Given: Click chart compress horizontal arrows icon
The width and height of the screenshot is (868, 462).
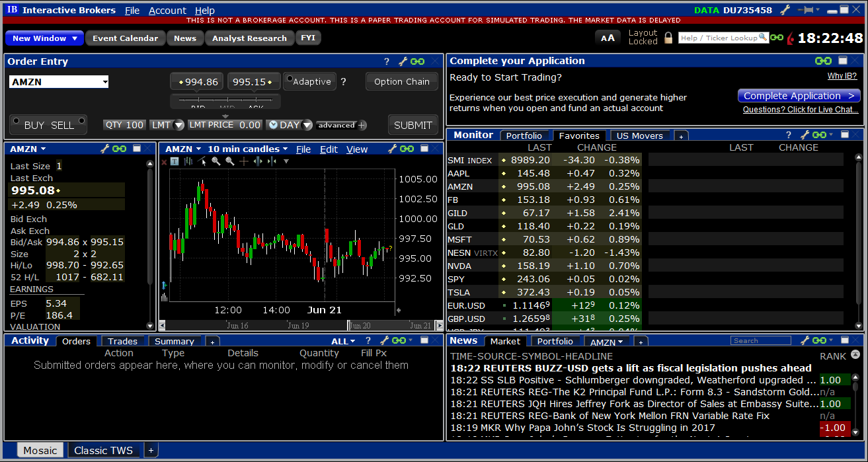Looking at the screenshot, I should (272, 161).
